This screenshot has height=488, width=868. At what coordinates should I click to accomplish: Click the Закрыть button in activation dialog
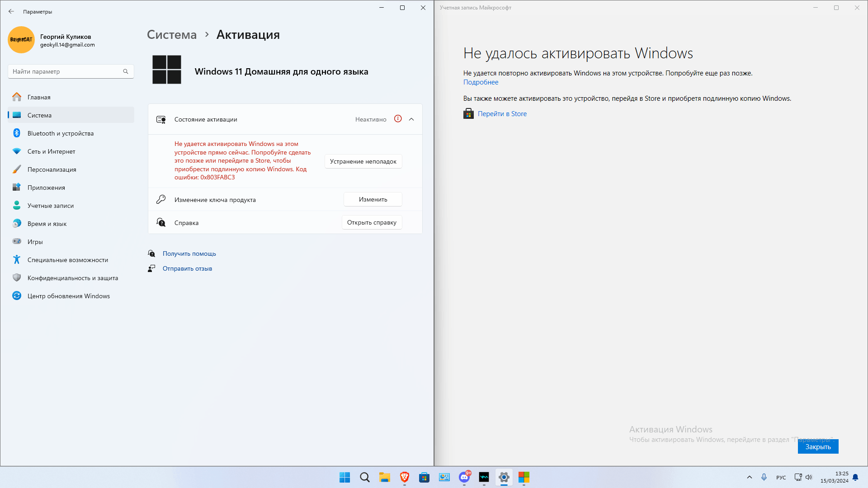[818, 446]
